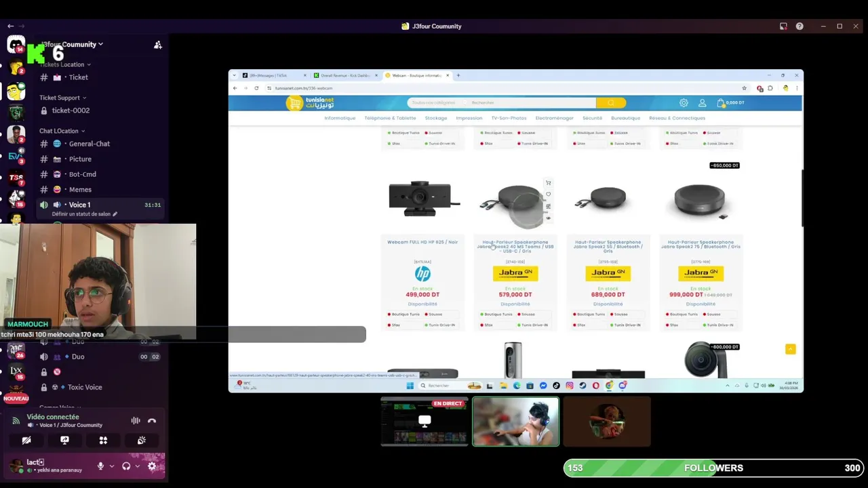Viewport: 868px width, 488px height.
Task: Disconnect from voice with hang-up icon
Action: pos(152,421)
